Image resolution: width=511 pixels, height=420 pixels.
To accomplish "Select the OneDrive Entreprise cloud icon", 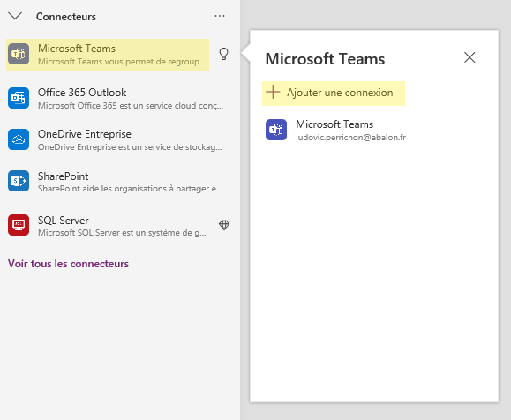I will coord(19,139).
